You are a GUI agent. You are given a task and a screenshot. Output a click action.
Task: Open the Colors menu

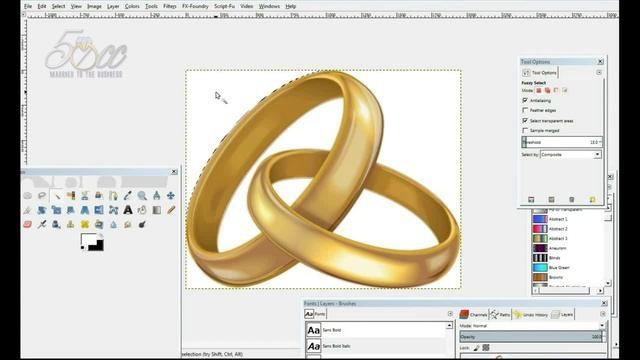tap(132, 6)
